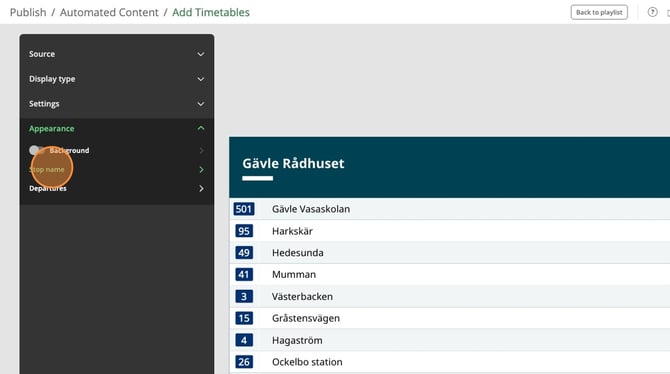Image resolution: width=670 pixels, height=374 pixels.
Task: Open the Departures options
Action: (117, 188)
